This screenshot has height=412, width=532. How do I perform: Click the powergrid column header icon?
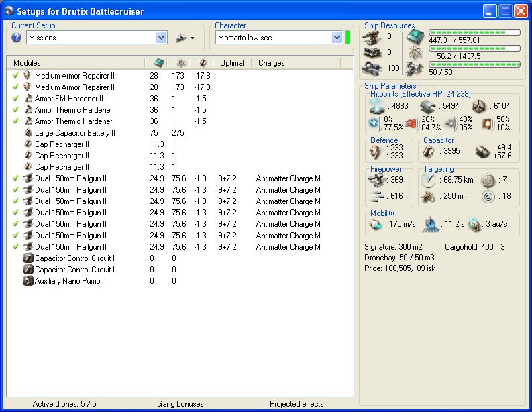coord(180,62)
